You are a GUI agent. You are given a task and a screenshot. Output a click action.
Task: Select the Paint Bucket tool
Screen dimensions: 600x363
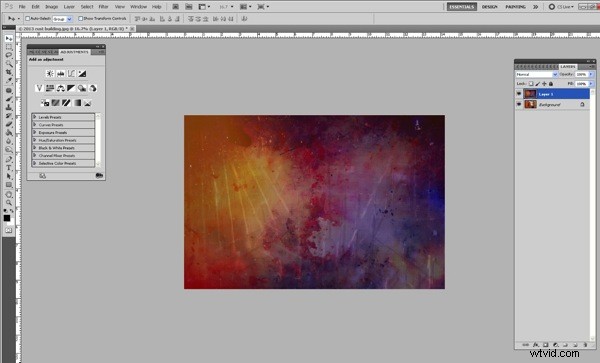point(8,133)
